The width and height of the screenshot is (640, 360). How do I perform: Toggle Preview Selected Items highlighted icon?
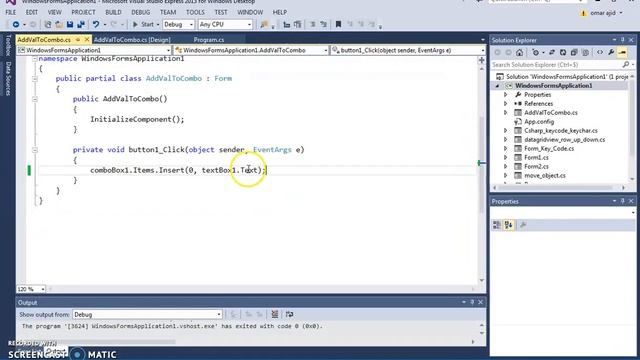click(622, 53)
